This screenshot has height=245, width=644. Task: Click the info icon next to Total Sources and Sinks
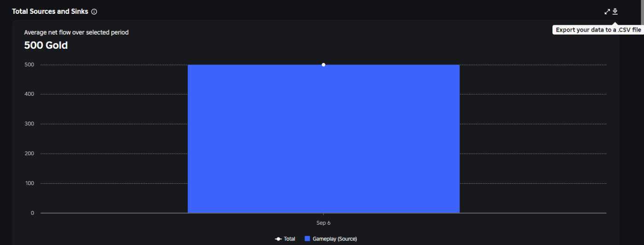[94, 12]
